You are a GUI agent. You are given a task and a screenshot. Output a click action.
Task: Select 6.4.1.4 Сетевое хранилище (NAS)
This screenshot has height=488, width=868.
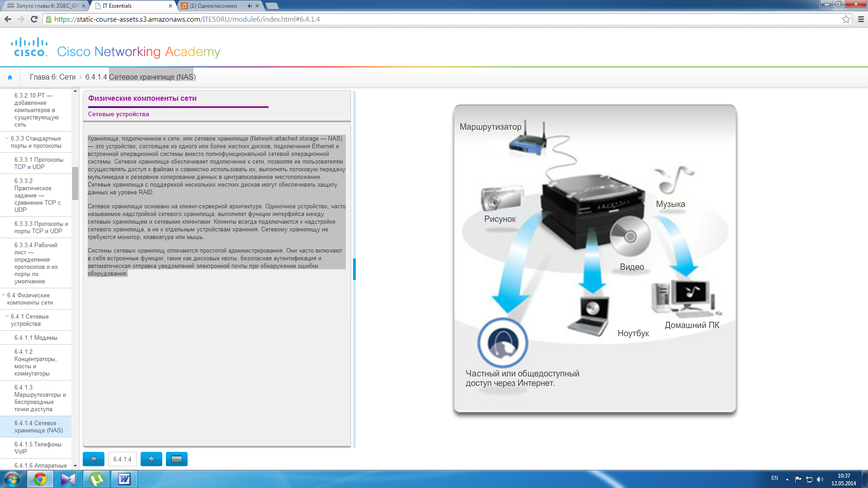coord(36,427)
